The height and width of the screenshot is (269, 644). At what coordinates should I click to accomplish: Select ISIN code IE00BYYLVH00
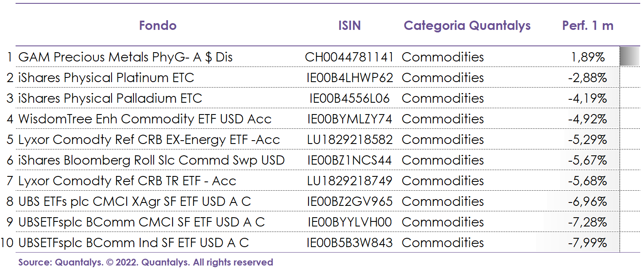tap(350, 222)
